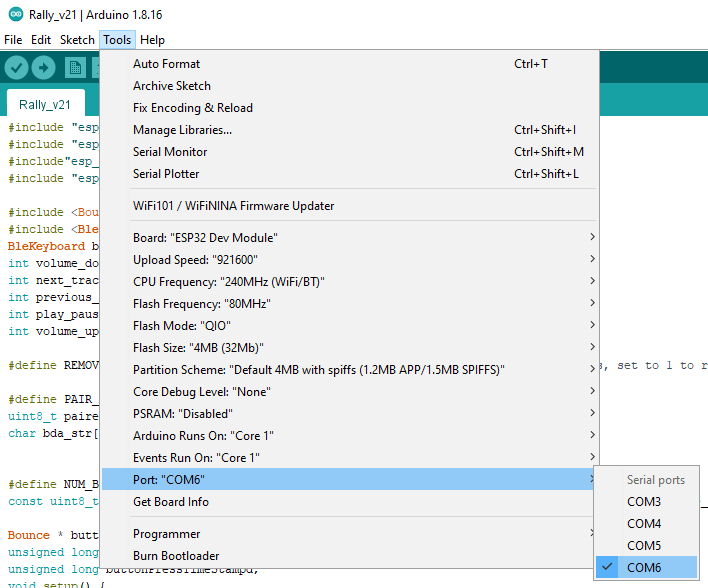708x588 pixels.
Task: Click the "int volume_do" code line
Action: pos(53,263)
